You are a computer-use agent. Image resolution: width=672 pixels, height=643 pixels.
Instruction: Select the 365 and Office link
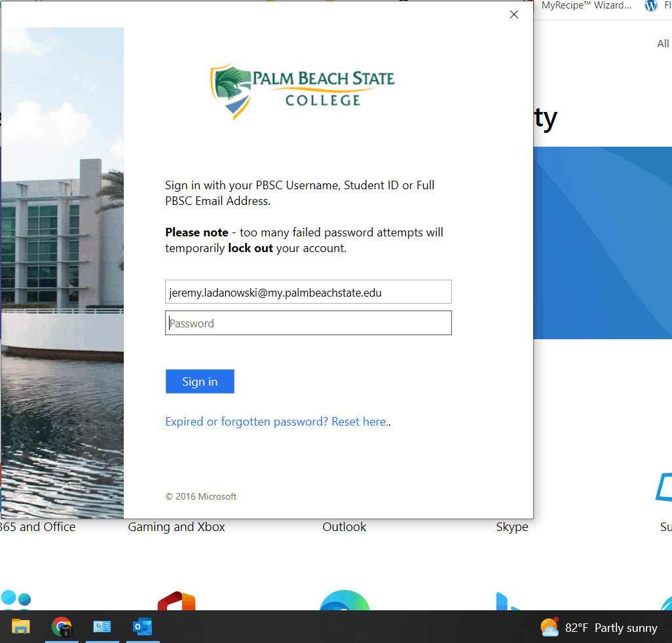pyautogui.click(x=38, y=527)
